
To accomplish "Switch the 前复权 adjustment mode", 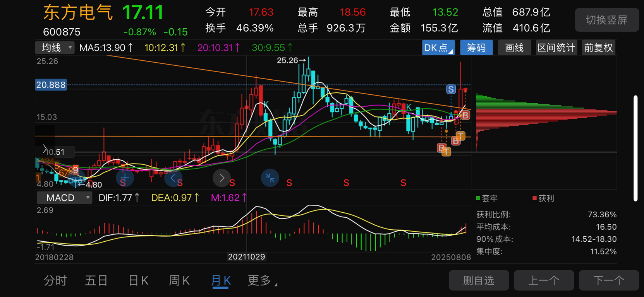I will (598, 48).
